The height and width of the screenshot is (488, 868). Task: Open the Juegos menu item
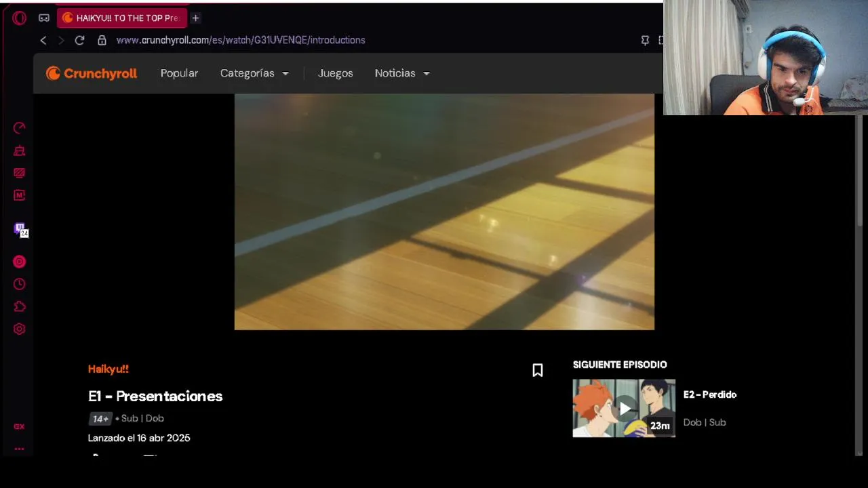(x=336, y=73)
